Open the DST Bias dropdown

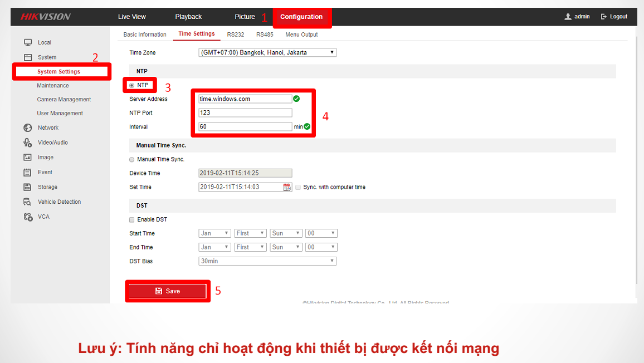click(267, 261)
